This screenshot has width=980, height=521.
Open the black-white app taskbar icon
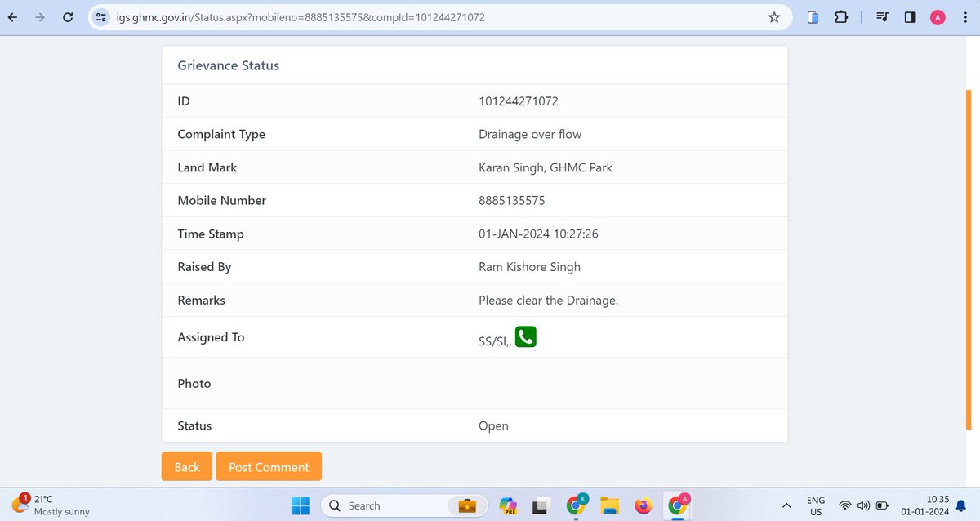539,507
